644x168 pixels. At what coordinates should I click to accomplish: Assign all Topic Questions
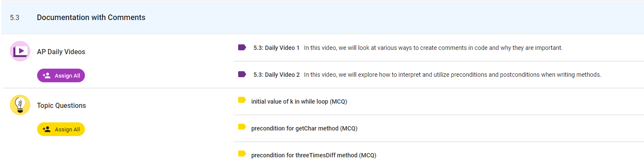coord(61,129)
